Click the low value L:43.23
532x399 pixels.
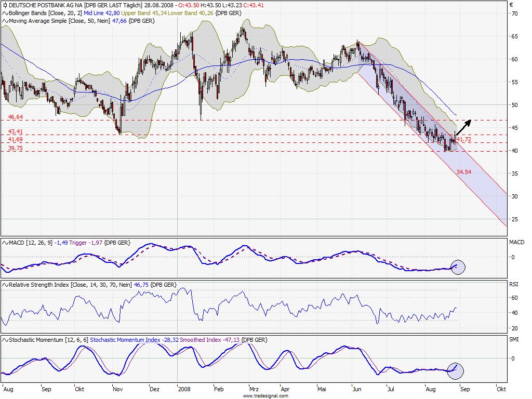pyautogui.click(x=232, y=5)
